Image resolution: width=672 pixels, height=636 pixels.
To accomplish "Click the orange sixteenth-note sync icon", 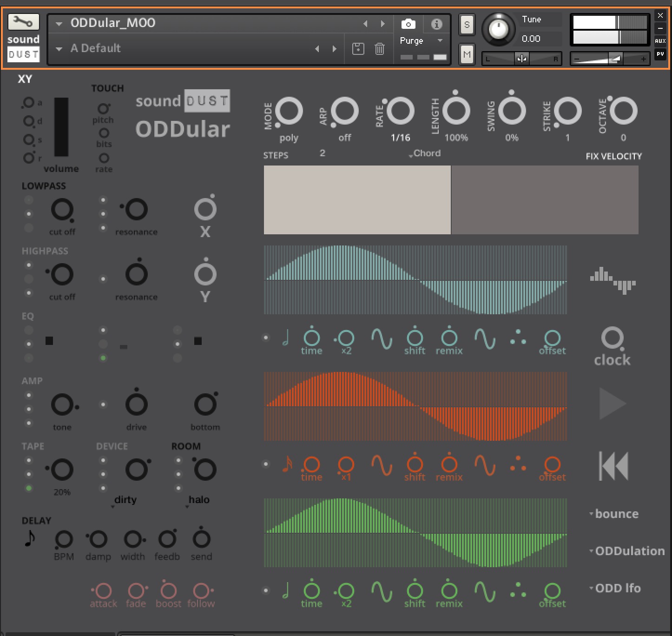I will pyautogui.click(x=287, y=464).
